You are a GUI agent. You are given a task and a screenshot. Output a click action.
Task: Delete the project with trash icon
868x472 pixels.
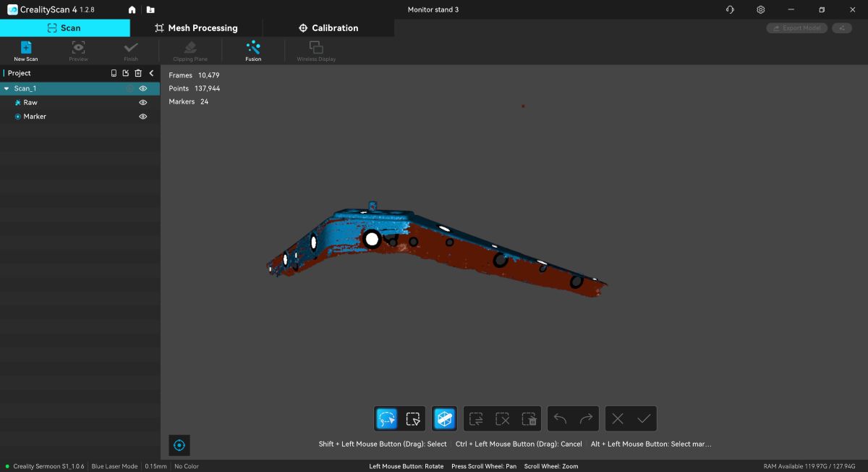(x=138, y=73)
